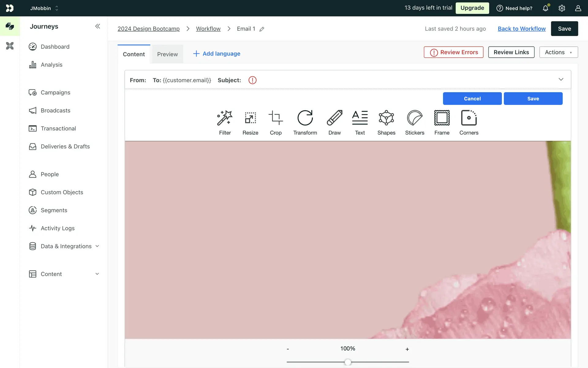
Task: Select the Crop tool
Action: 276,122
